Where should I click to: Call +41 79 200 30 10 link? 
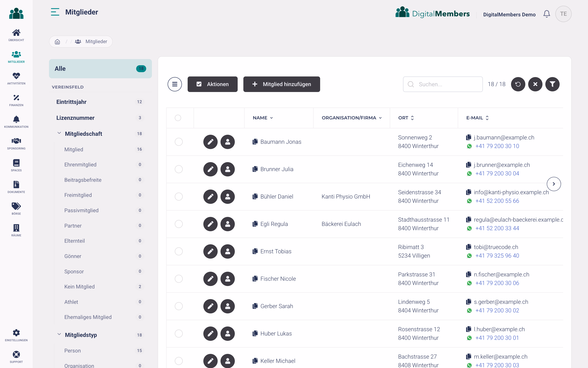pyautogui.click(x=497, y=146)
